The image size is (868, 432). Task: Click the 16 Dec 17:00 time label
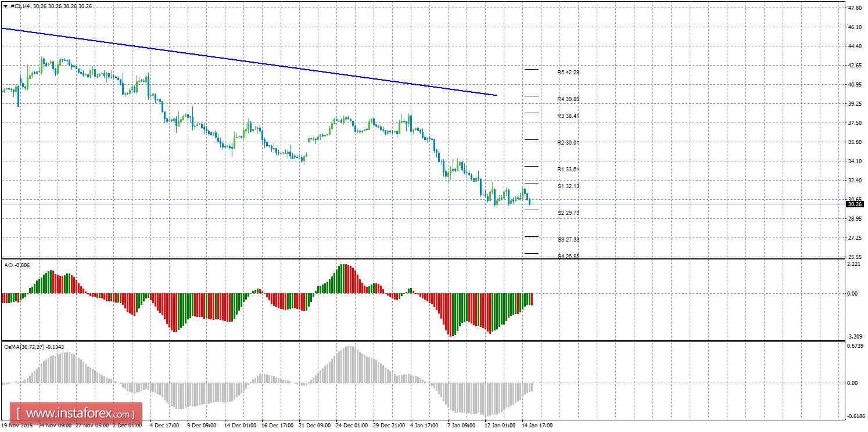click(277, 426)
